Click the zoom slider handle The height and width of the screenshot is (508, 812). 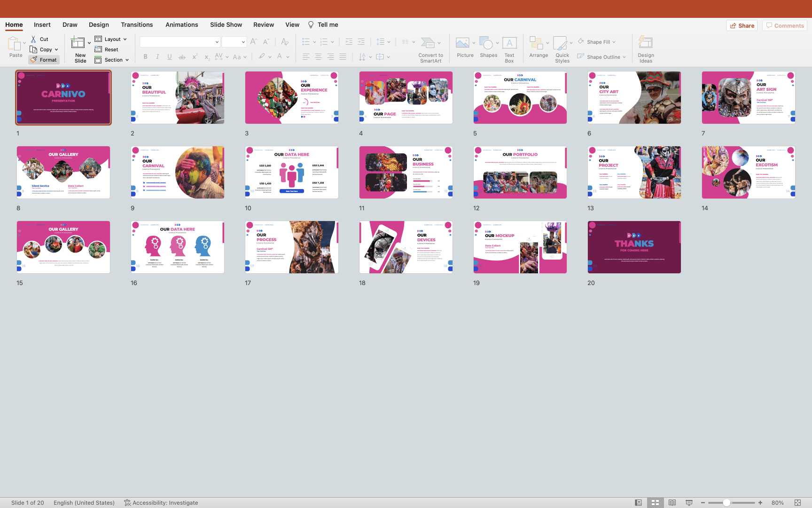pyautogui.click(x=726, y=502)
